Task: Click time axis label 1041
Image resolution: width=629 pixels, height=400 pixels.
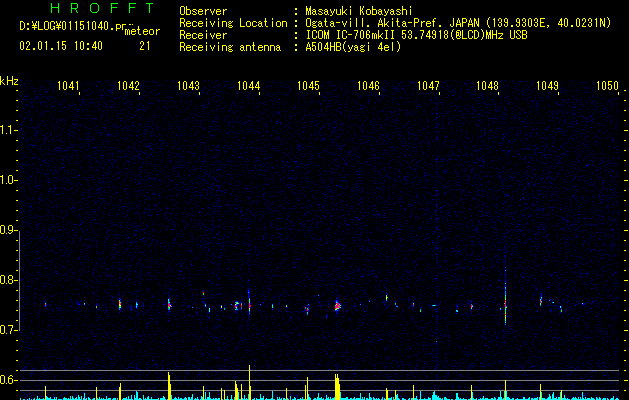Action: 68,85
